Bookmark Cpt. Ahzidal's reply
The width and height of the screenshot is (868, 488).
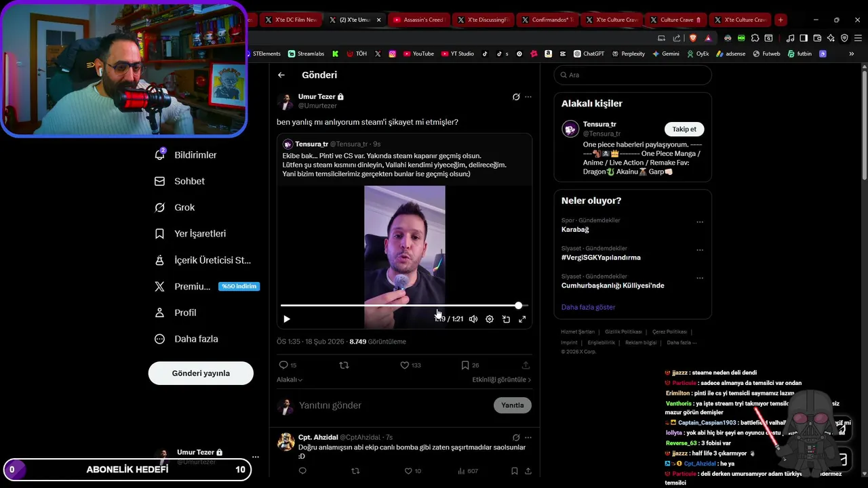pos(515,471)
